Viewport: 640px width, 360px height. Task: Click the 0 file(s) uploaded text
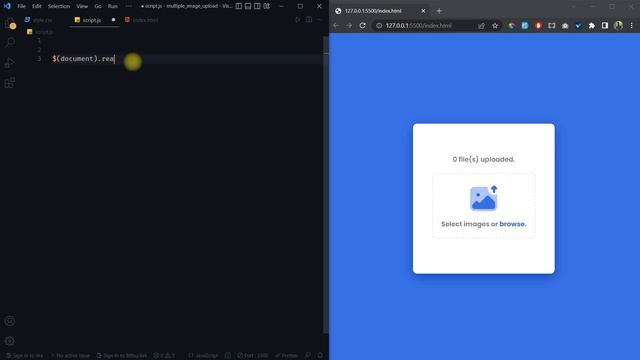pos(484,159)
